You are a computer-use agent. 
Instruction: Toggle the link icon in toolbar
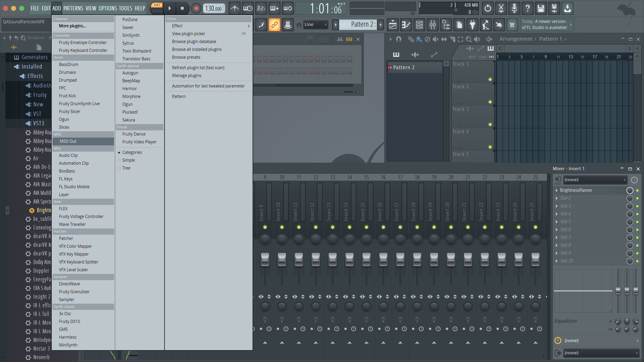click(274, 25)
